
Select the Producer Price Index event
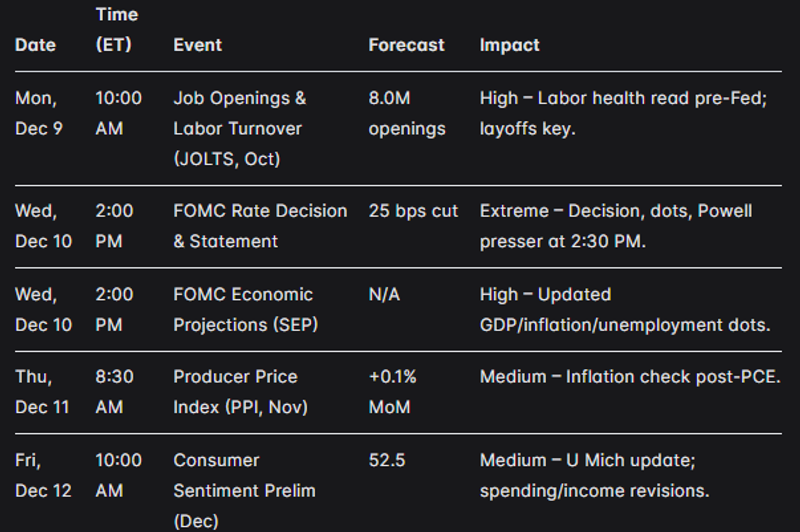(241, 391)
